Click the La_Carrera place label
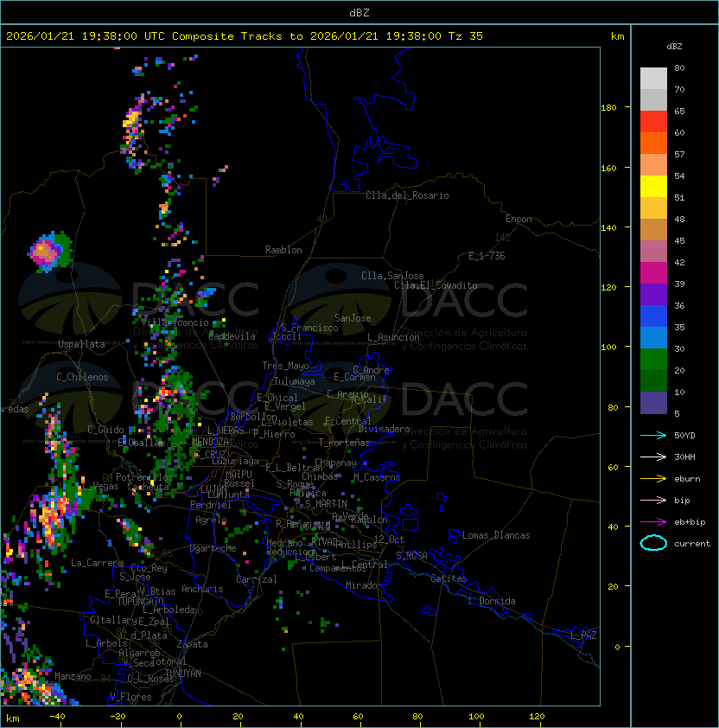Image resolution: width=719 pixels, height=728 pixels. coord(97,563)
